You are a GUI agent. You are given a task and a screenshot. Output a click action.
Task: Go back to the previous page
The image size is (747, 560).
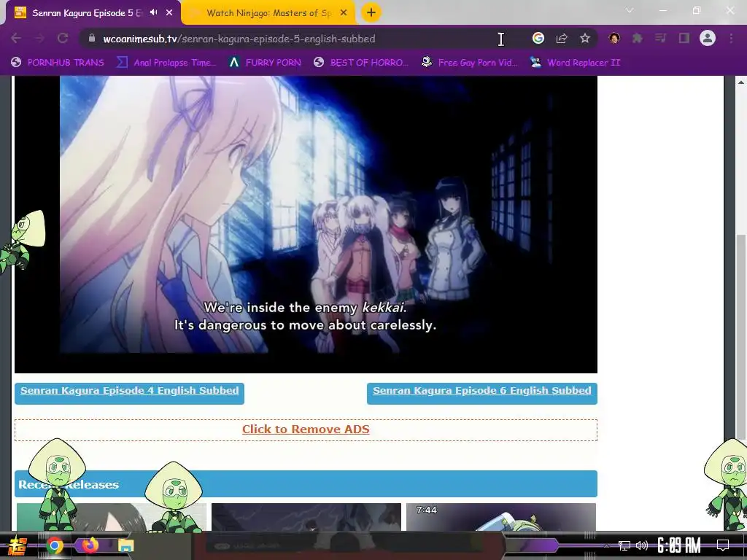[x=16, y=38]
